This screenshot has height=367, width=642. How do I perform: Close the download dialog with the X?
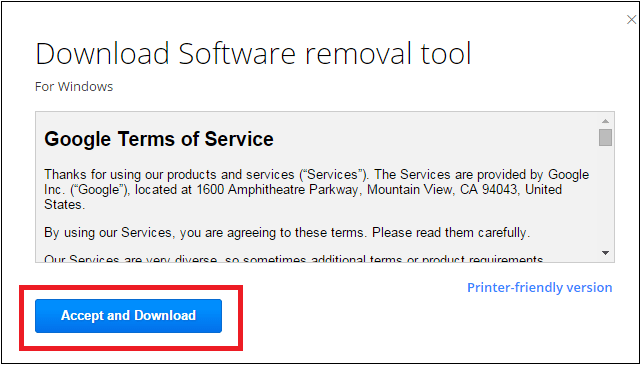coord(631,19)
